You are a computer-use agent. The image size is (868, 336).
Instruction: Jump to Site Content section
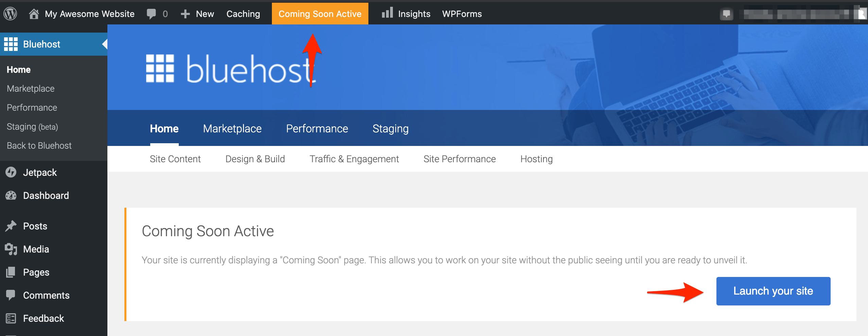(175, 159)
